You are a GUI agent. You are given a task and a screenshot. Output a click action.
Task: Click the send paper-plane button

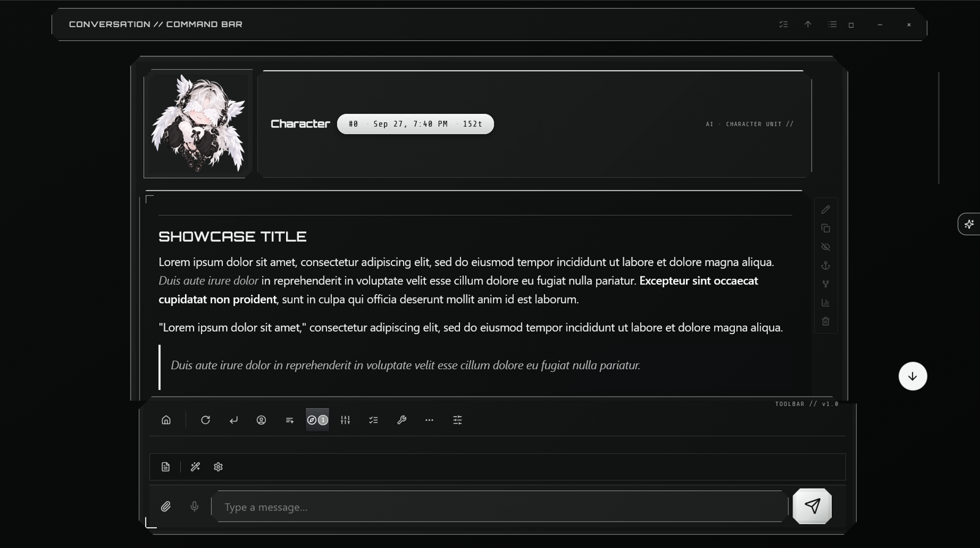point(812,506)
